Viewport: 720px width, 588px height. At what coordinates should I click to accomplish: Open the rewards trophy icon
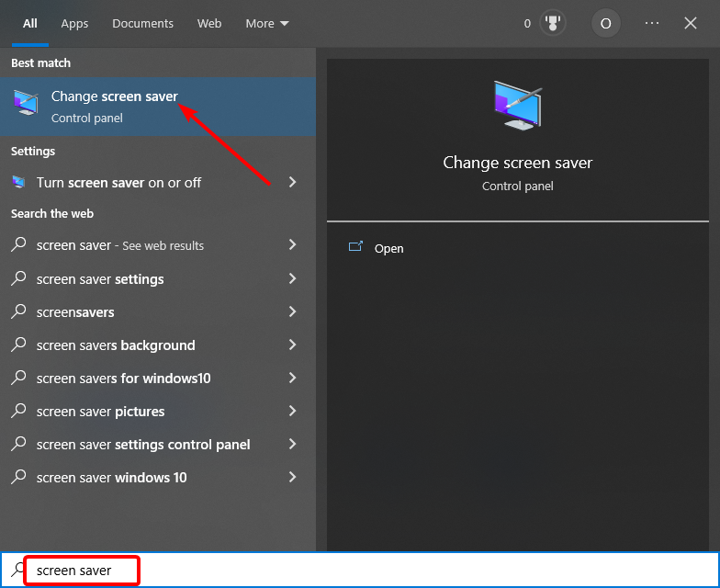[553, 24]
